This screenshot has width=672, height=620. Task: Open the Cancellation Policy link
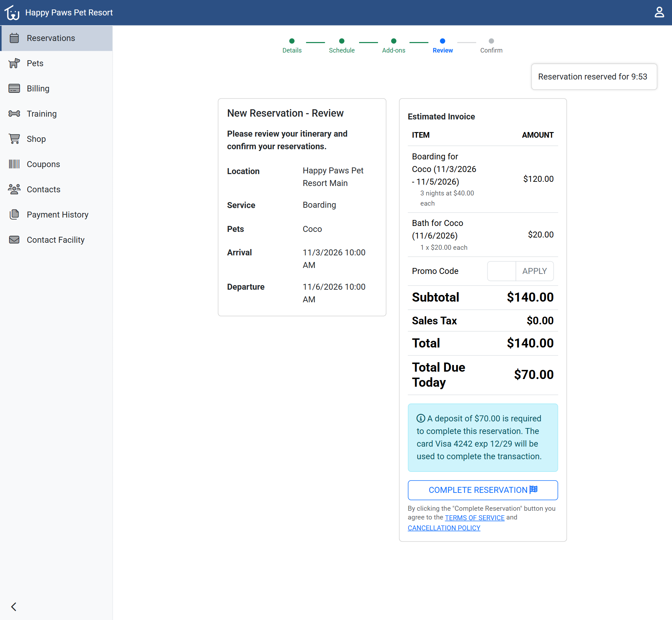[444, 528]
